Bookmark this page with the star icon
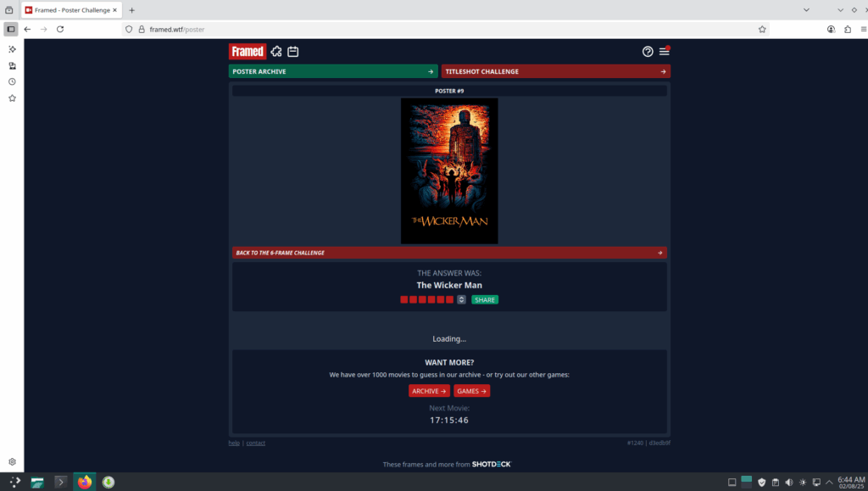This screenshot has height=491, width=868. tap(762, 29)
